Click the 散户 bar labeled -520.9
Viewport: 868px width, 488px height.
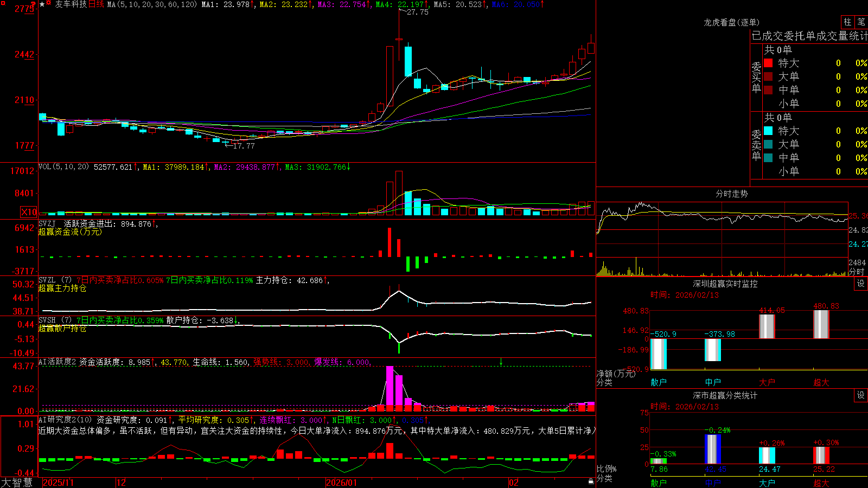[x=659, y=354]
